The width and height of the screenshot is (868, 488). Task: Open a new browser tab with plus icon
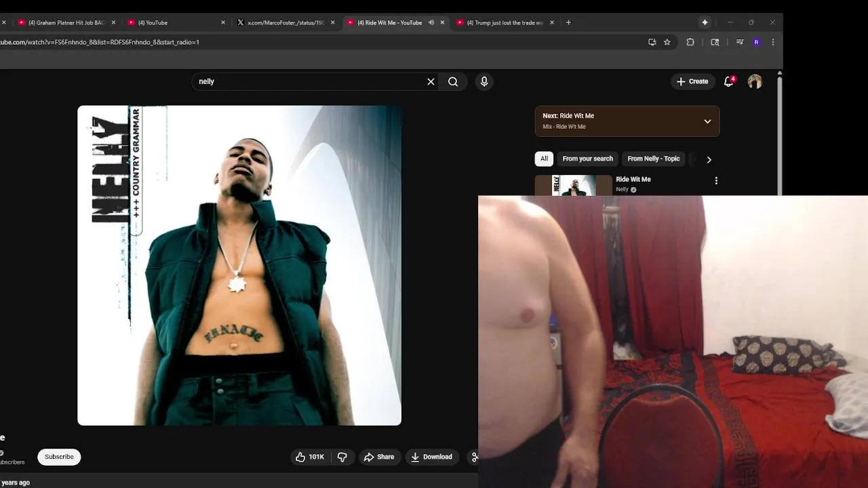(x=568, y=22)
